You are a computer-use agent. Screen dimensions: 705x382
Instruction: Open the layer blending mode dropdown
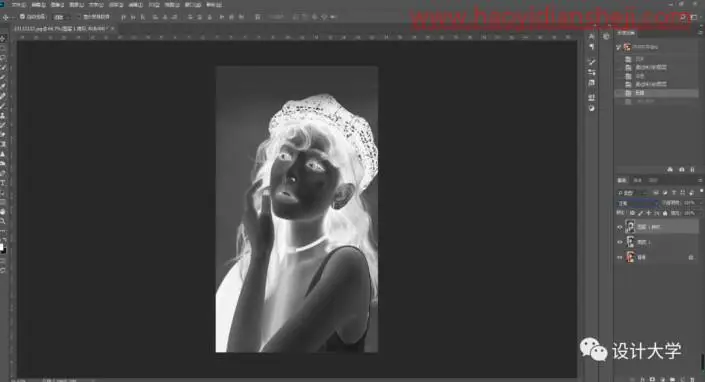[x=637, y=203]
